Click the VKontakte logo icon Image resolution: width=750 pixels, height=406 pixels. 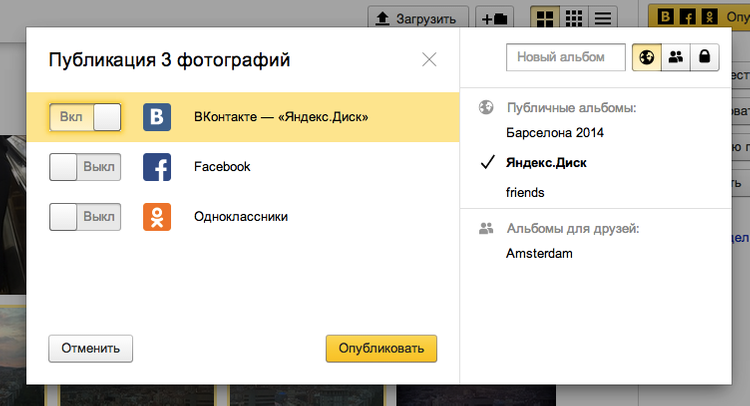[157, 117]
